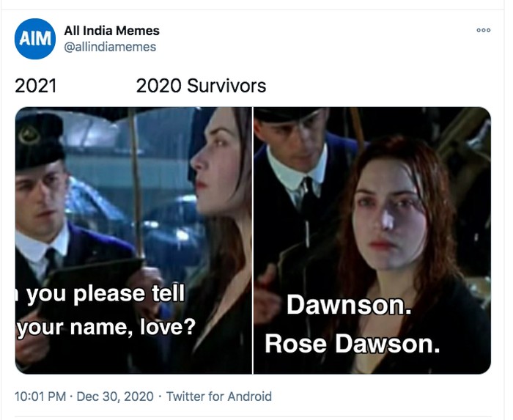Viewport: 513px width, 420px height.
Task: Open the tweet's three-dot more options menu
Action: (483, 30)
